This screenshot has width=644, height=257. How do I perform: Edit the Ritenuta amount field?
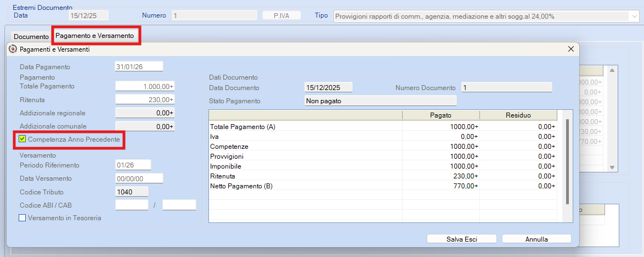[145, 99]
